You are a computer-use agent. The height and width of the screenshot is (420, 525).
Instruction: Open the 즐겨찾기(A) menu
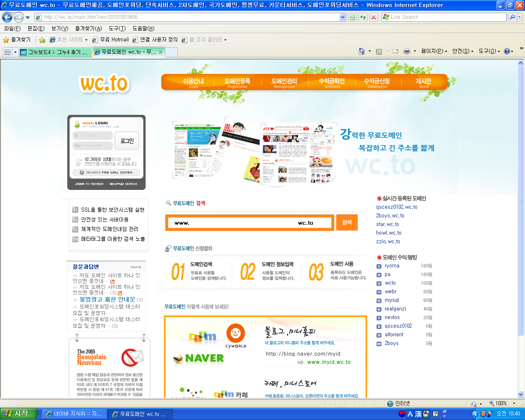pyautogui.click(x=89, y=29)
